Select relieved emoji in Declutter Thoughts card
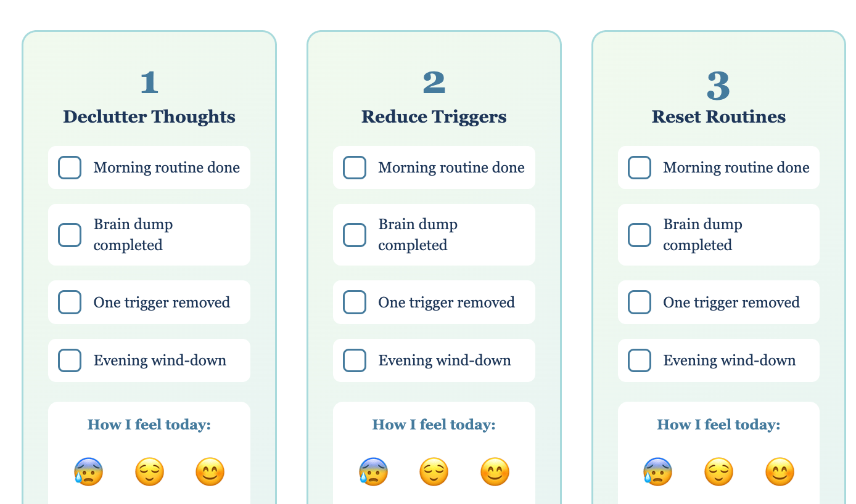The height and width of the screenshot is (504, 856). [x=149, y=472]
